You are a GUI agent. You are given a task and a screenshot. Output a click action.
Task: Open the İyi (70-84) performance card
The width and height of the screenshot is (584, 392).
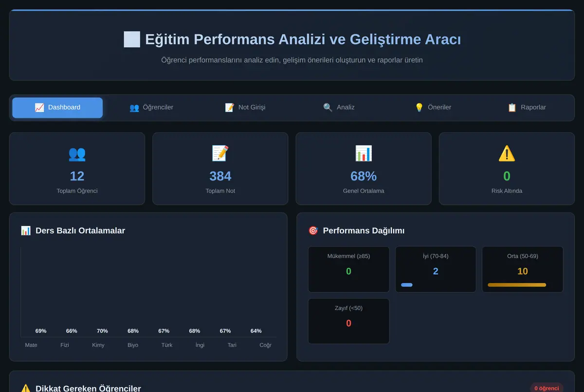pos(436,269)
